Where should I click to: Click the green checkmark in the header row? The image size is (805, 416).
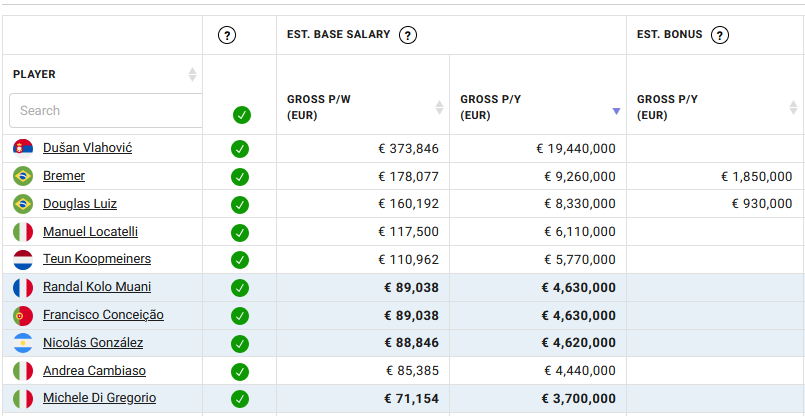tap(242, 115)
